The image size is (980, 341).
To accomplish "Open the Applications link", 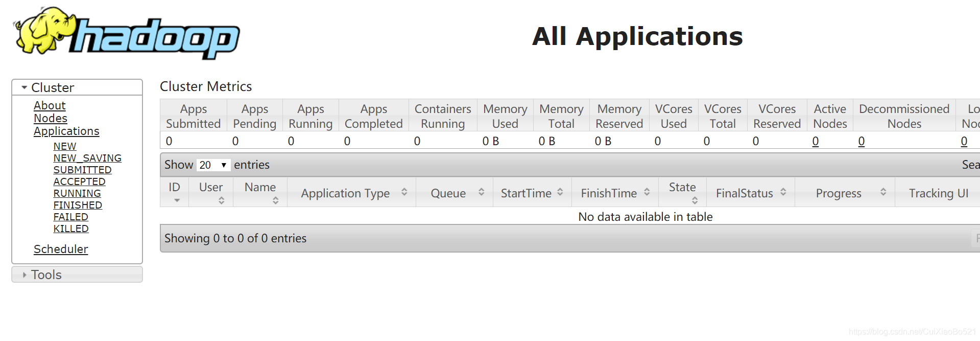I will coord(66,131).
